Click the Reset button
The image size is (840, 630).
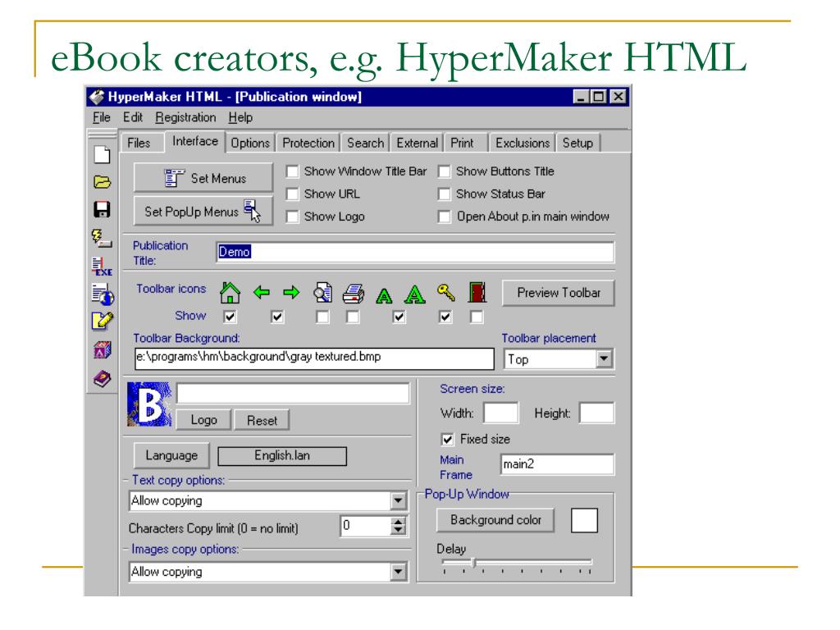[x=262, y=420]
